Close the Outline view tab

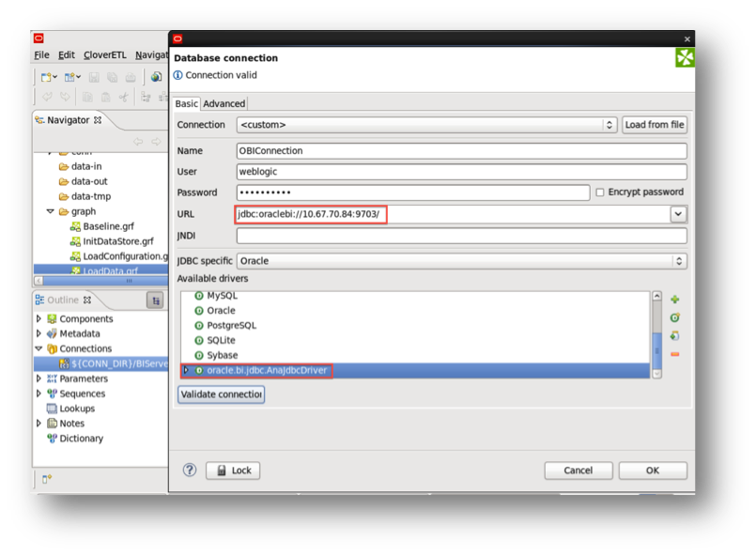tap(86, 300)
